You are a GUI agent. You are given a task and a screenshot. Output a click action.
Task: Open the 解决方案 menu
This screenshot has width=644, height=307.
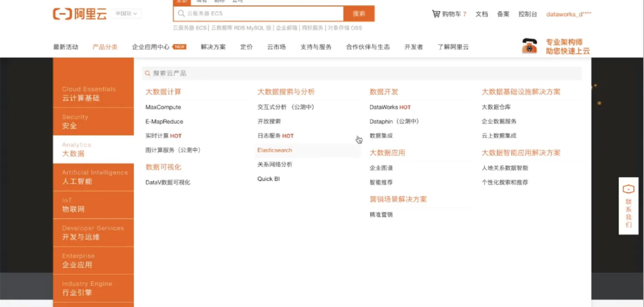(x=213, y=47)
